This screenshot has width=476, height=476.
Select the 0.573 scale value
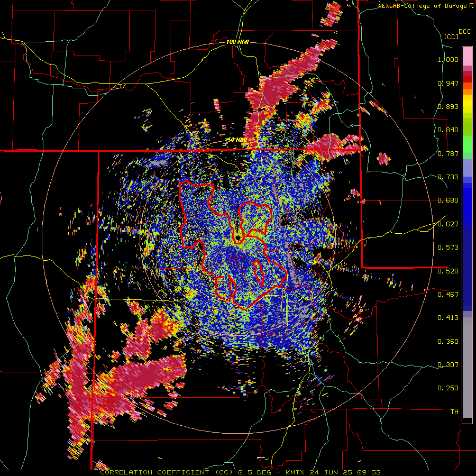(x=448, y=248)
